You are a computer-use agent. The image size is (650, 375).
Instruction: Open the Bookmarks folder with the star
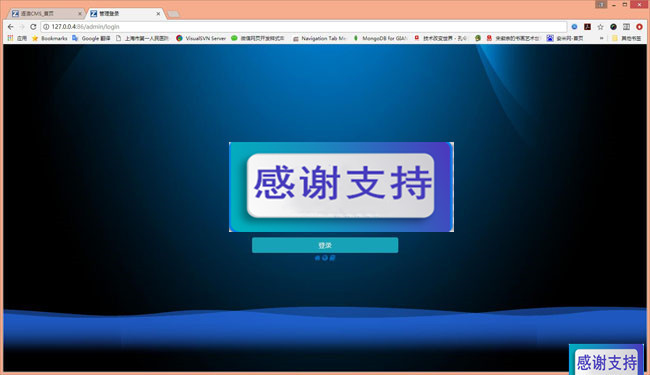(50, 38)
